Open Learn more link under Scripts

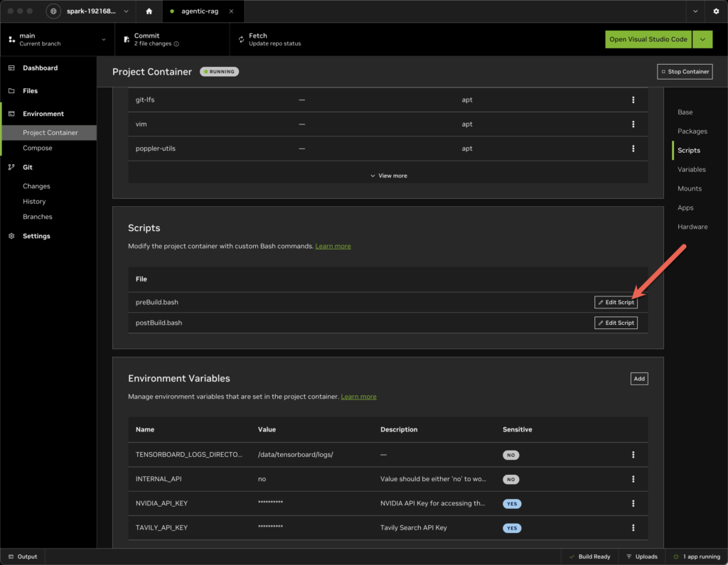pos(333,246)
